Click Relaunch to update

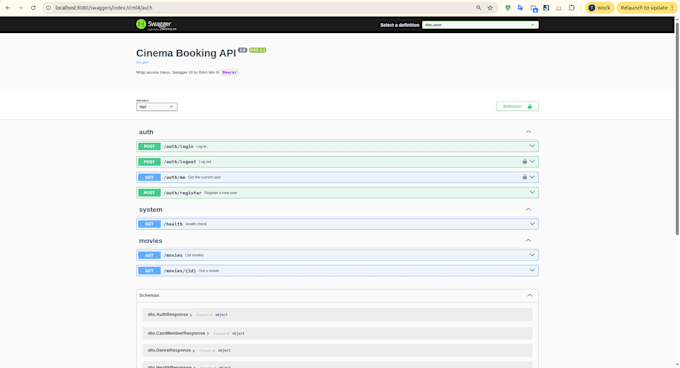pyautogui.click(x=647, y=8)
